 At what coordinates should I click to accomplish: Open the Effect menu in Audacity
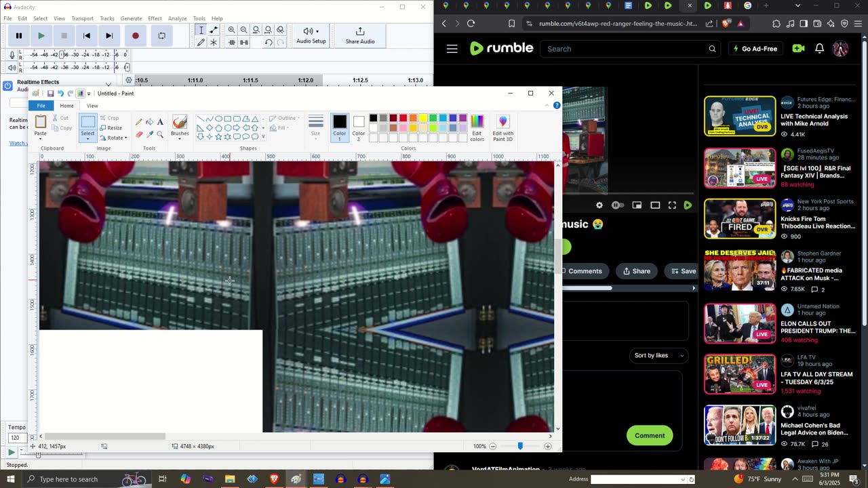pos(155,18)
